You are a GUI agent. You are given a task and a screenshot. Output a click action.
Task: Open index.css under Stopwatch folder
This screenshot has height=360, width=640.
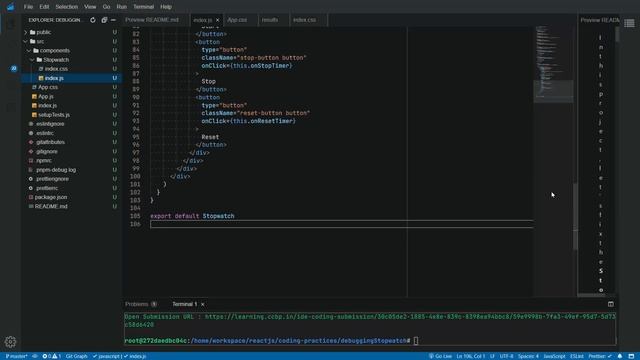coord(56,69)
